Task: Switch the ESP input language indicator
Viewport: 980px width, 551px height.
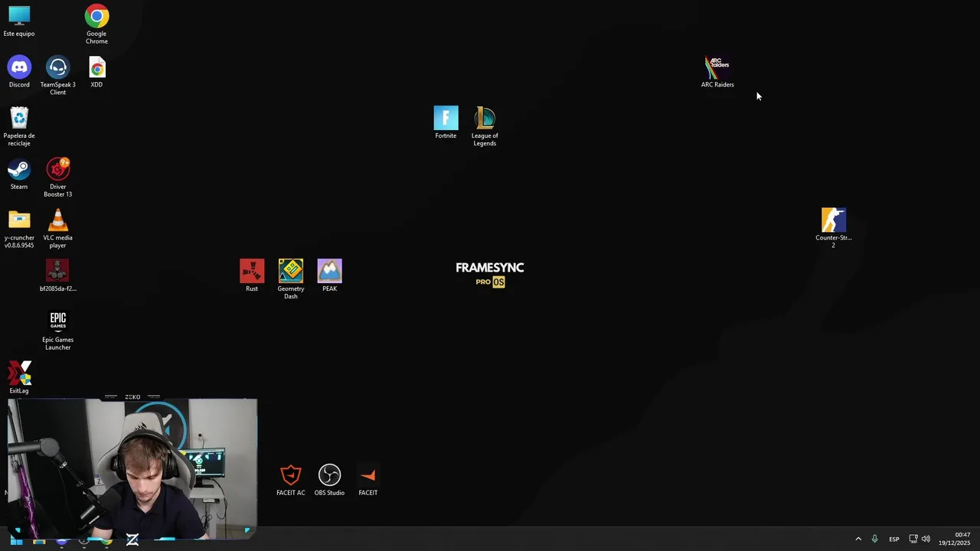Action: 894,540
